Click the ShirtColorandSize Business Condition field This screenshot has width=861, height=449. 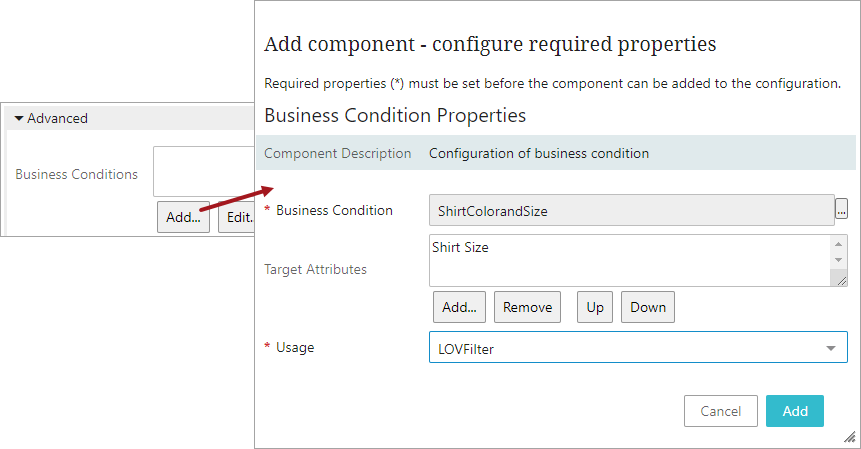coord(630,211)
